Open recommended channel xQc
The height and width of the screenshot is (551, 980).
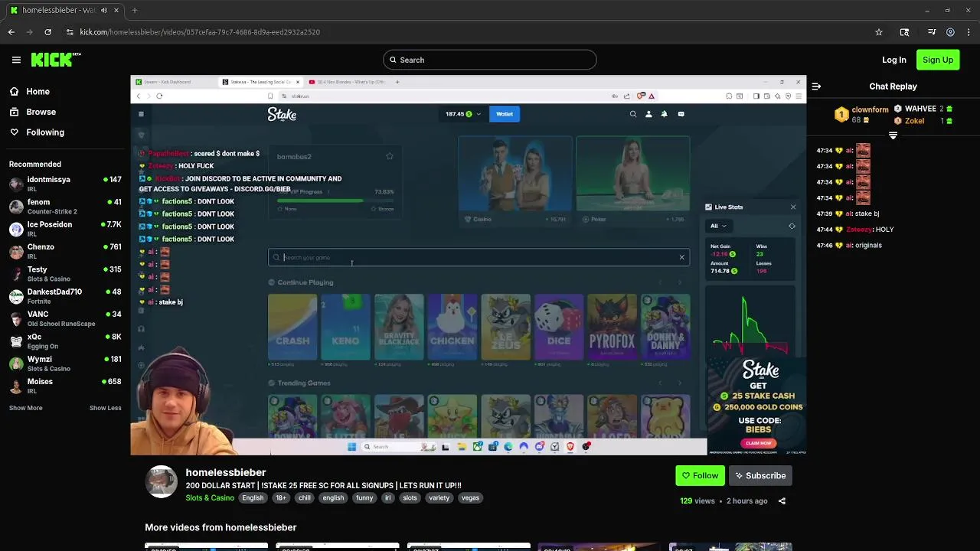coord(65,341)
